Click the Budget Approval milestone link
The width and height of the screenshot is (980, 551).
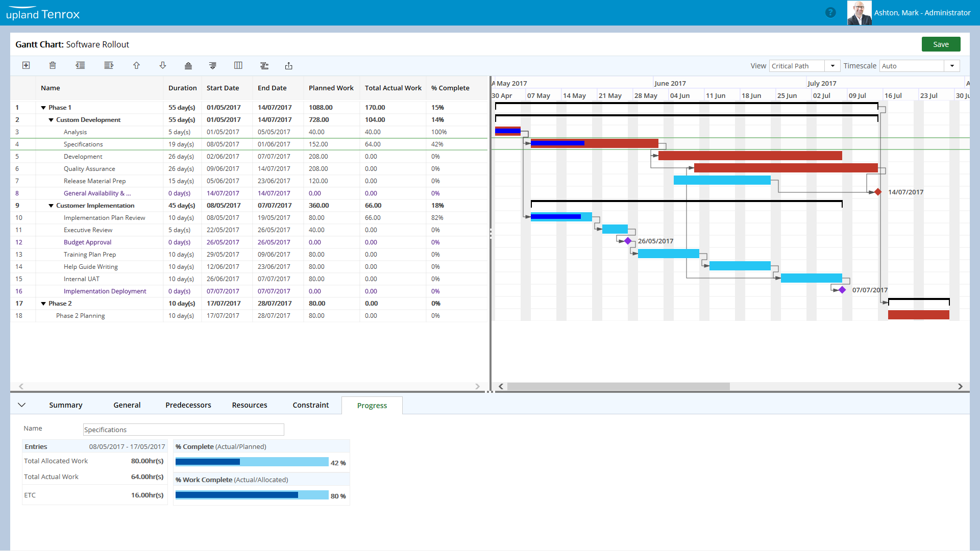click(87, 242)
